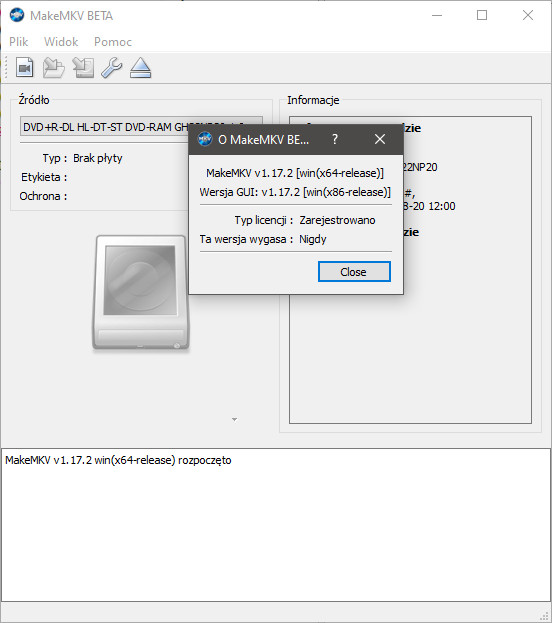Open the source drive DVD+R-DL dropdown

[141, 127]
